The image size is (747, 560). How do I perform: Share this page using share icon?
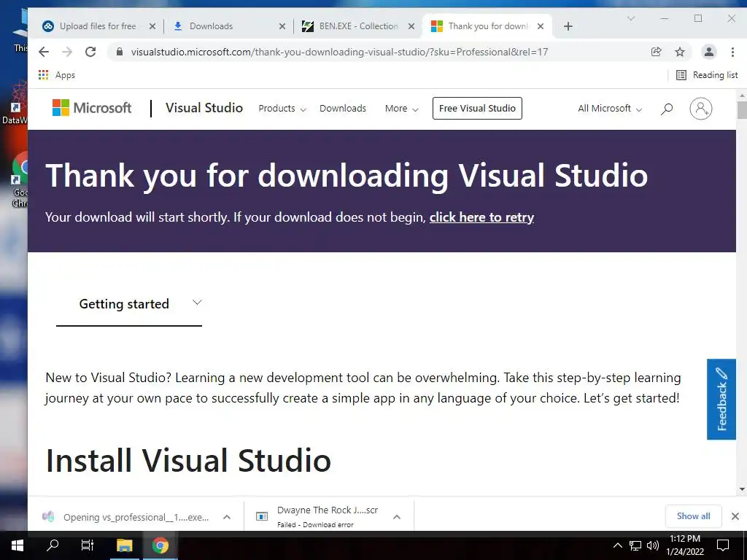[x=657, y=52]
